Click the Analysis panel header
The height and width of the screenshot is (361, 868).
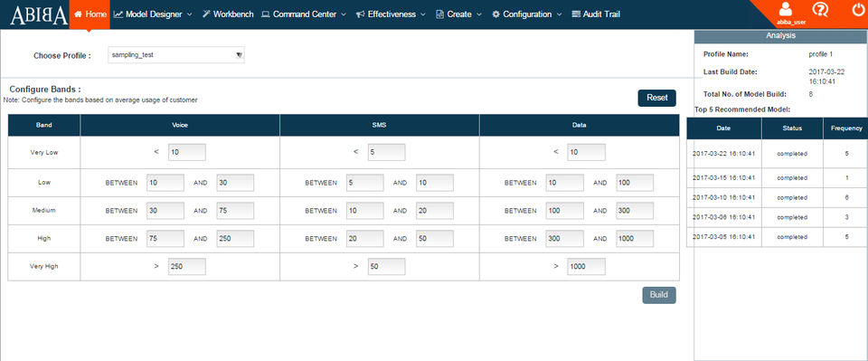click(780, 35)
